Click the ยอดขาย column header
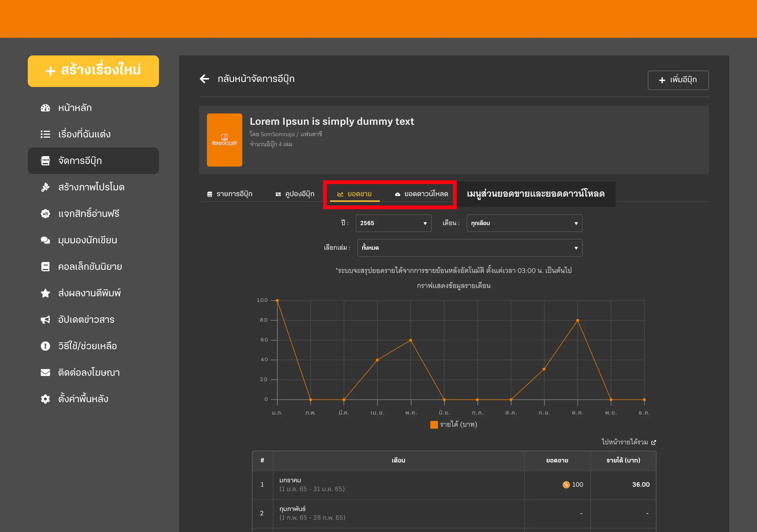Viewport: 757px width, 532px height. pos(557,460)
